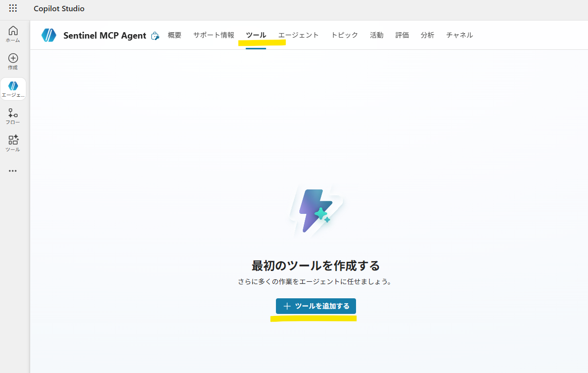Open フロー in the sidebar
The width and height of the screenshot is (588, 373).
13,116
